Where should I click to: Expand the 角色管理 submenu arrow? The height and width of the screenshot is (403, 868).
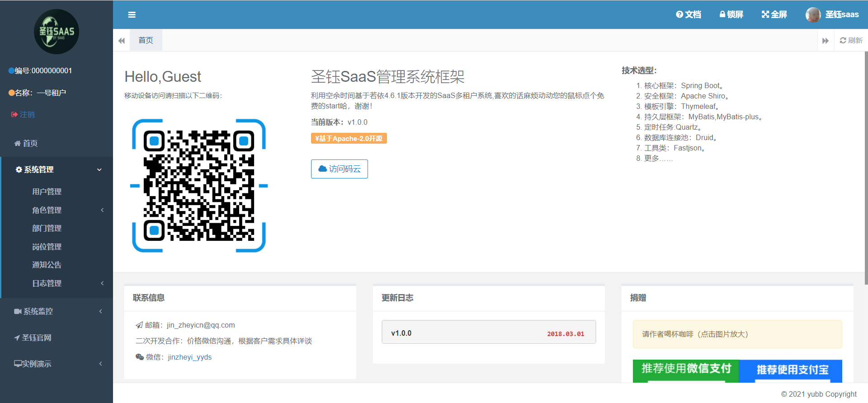point(102,210)
